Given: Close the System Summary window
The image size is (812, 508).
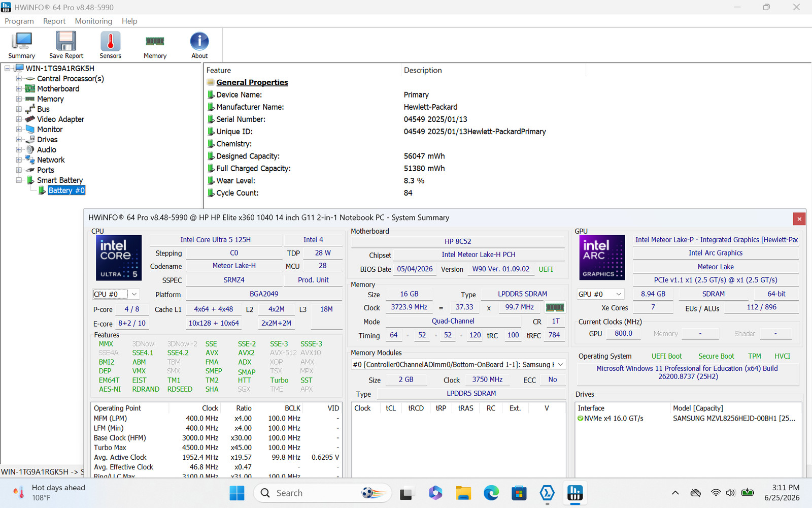Looking at the screenshot, I should pyautogui.click(x=799, y=219).
